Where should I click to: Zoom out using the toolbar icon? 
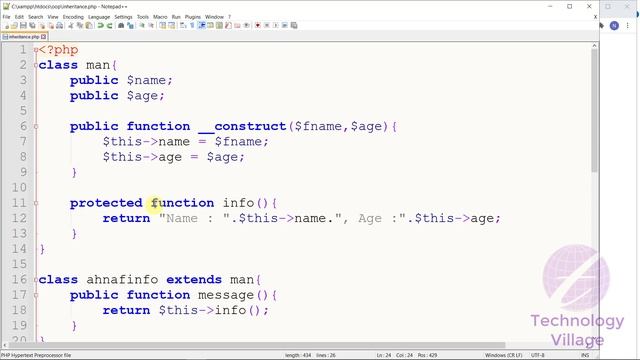[151, 25]
